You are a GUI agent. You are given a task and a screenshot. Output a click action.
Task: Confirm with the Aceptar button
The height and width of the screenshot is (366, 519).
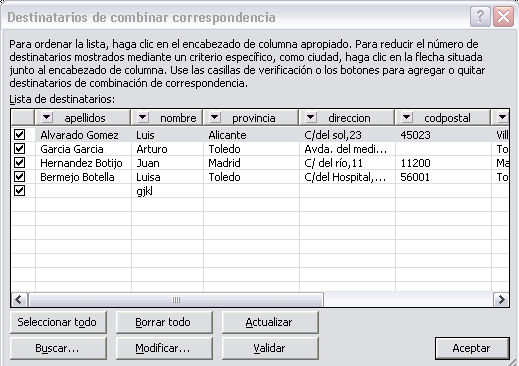[472, 348]
